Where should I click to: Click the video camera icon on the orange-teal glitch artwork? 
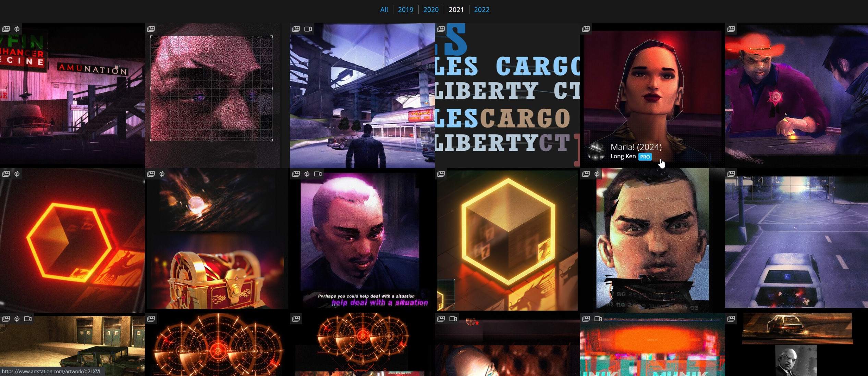click(598, 319)
